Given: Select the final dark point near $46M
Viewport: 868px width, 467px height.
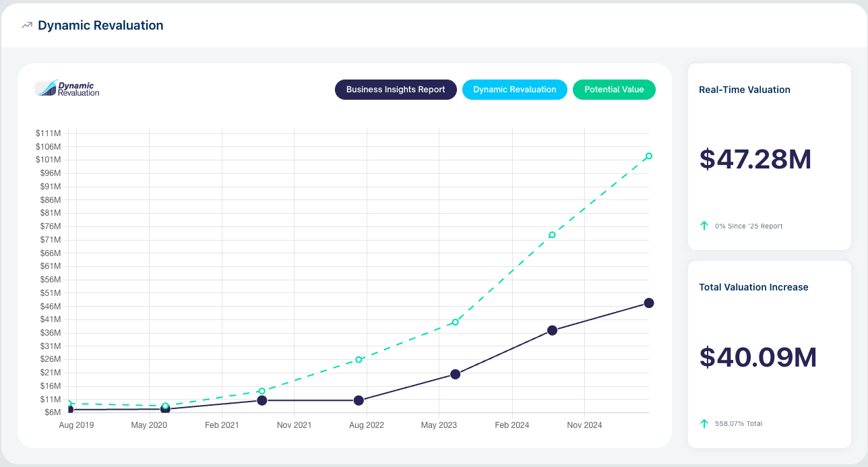Looking at the screenshot, I should (648, 303).
